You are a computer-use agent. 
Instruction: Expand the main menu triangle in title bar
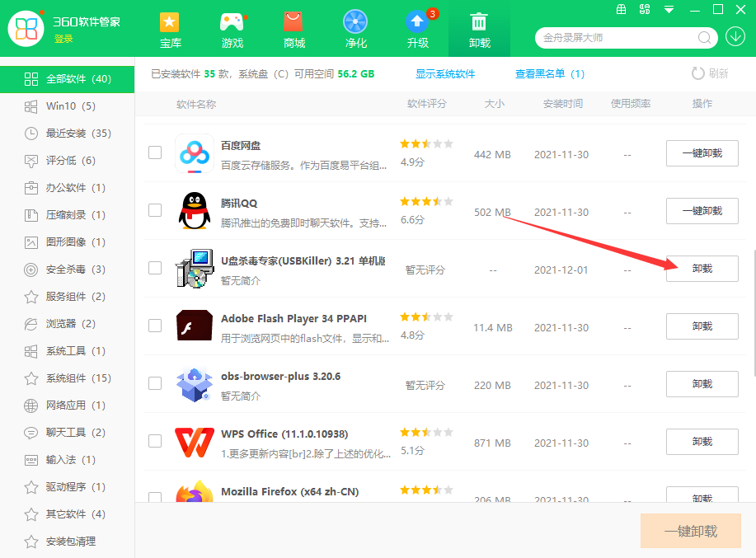(669, 10)
